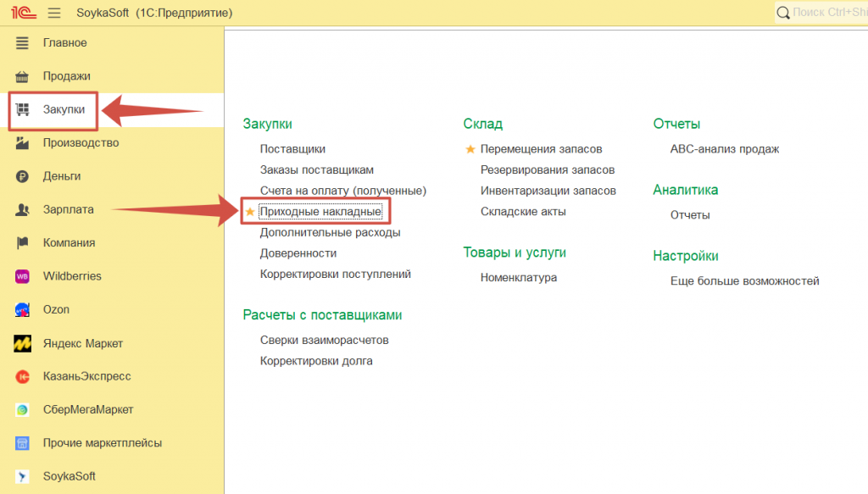Click the Ozon marketplace icon
This screenshot has width=868, height=494.
pos(23,309)
